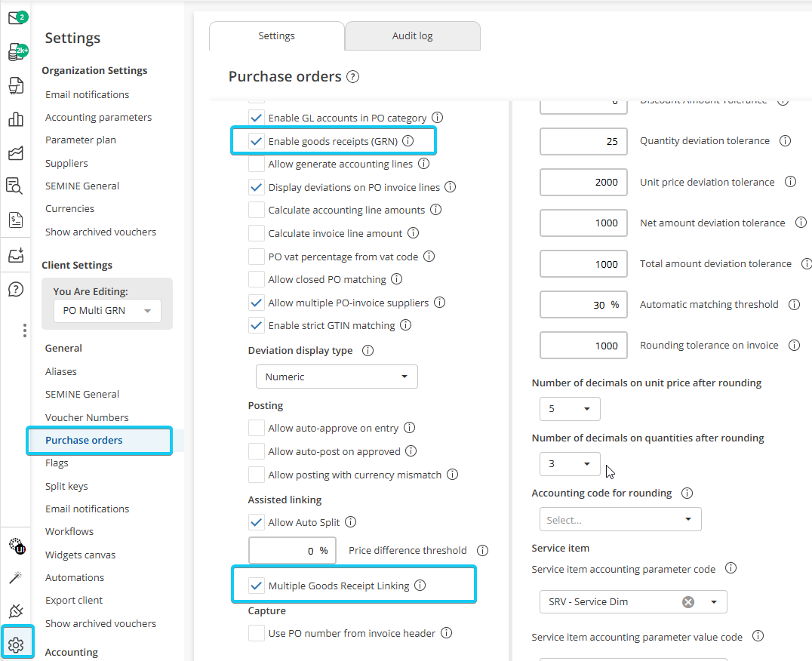Open Voucher Numbers in client settings menu

tap(87, 417)
